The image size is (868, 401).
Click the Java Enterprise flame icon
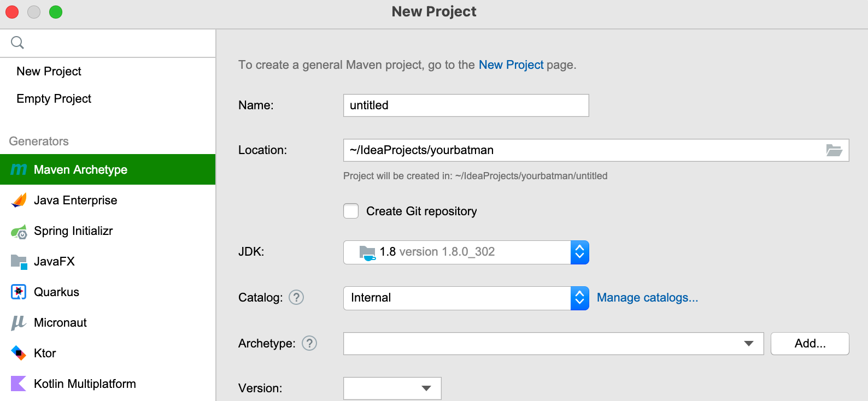pyautogui.click(x=19, y=200)
